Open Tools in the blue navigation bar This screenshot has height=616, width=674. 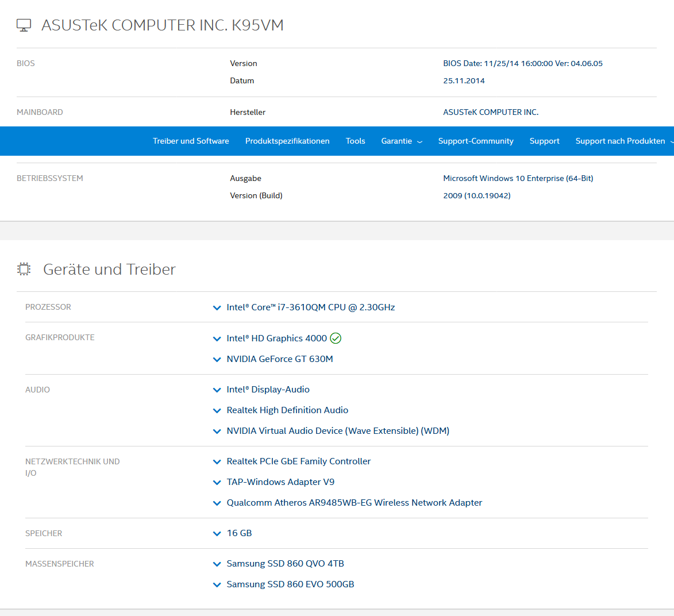(x=355, y=141)
